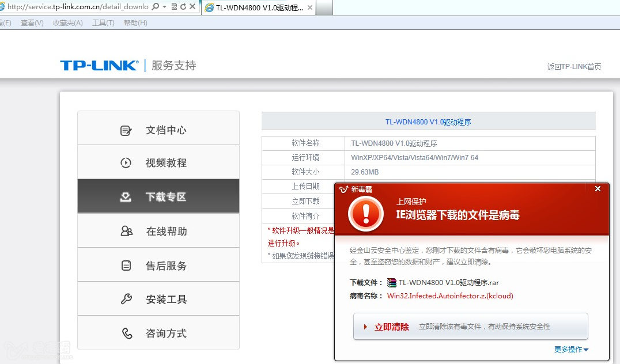Image resolution: width=620 pixels, height=364 pixels.
Task: Select the TL-WDN4800 V1.0 tab
Action: (x=259, y=7)
